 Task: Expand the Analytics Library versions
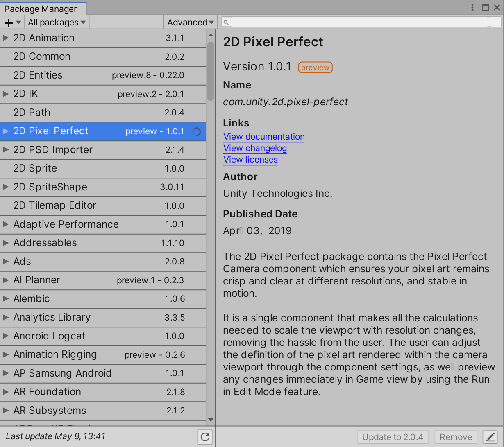click(6, 317)
